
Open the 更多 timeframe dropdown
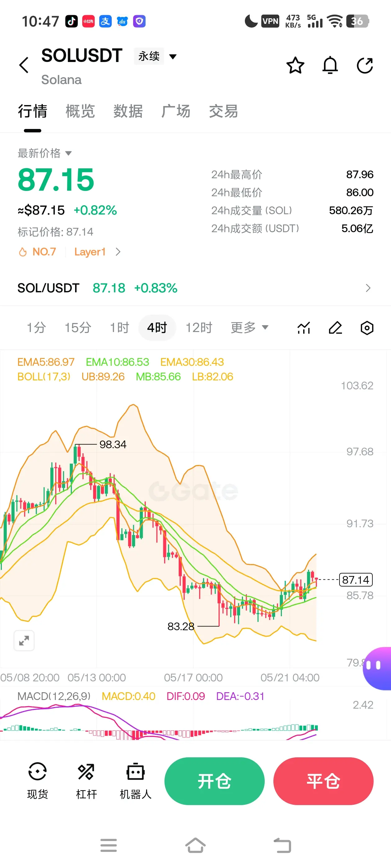pyautogui.click(x=249, y=327)
